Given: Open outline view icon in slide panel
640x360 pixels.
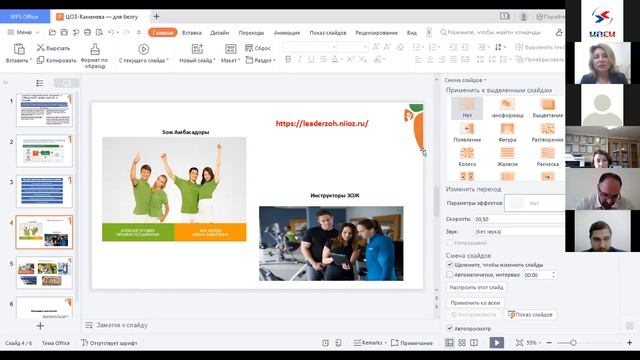Looking at the screenshot, I should click(x=40, y=83).
